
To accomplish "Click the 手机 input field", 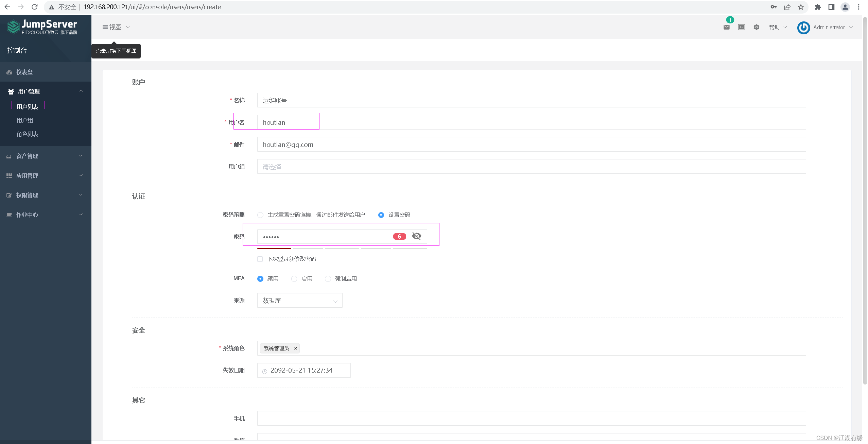I will coord(532,418).
